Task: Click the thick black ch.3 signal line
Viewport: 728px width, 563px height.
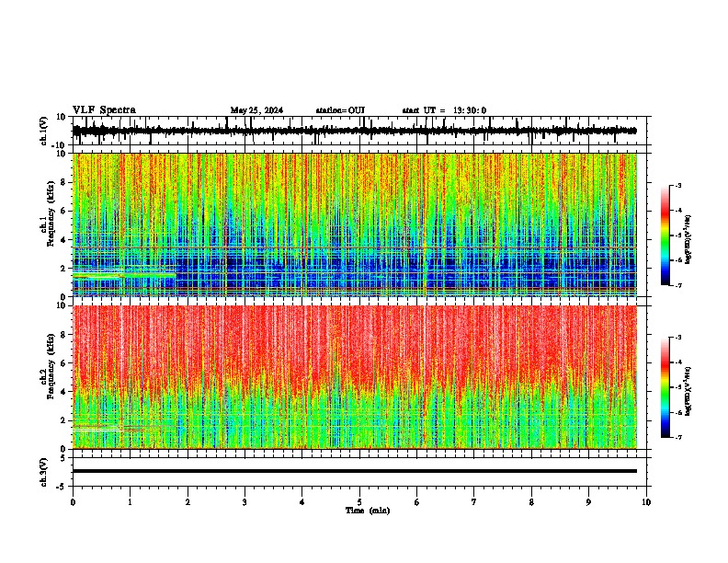Action: [x=355, y=471]
